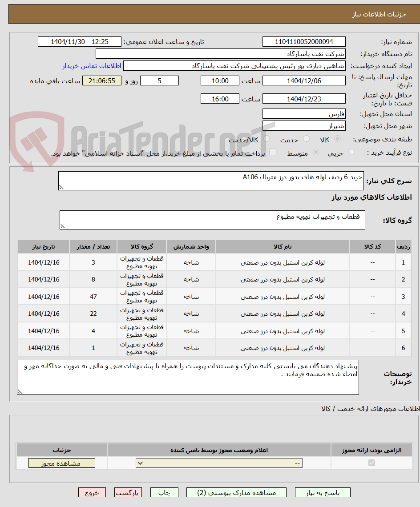Click the بازگشت back button
Screen dimensions: 420x507
point(128,492)
